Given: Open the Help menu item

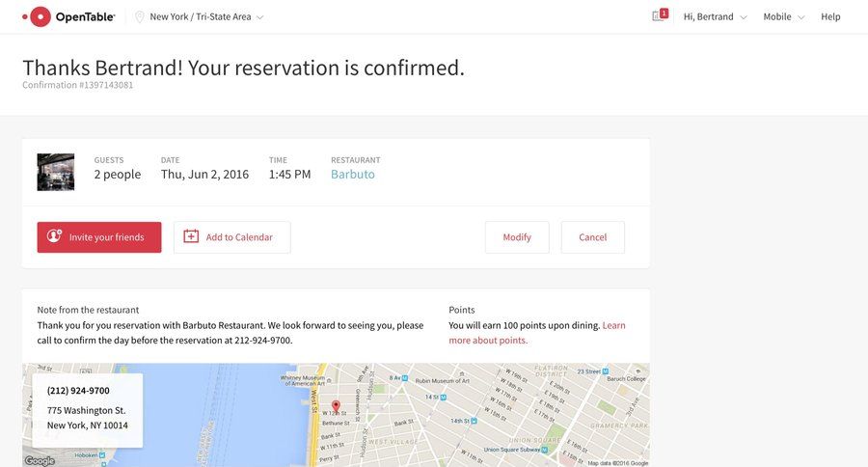Looking at the screenshot, I should pyautogui.click(x=830, y=16).
